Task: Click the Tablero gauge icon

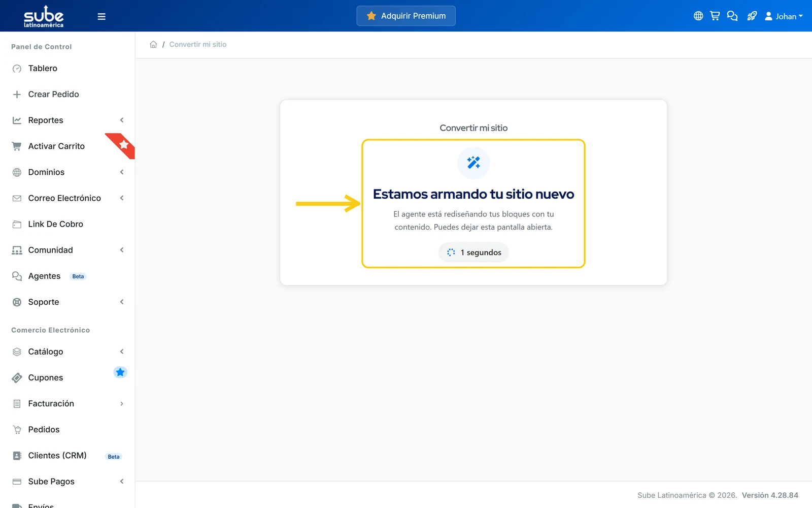Action: click(x=17, y=69)
